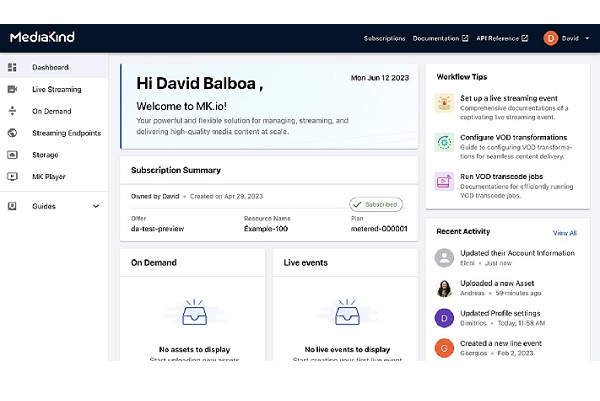
Task: Click the Subscribed status badge
Action: (x=376, y=204)
